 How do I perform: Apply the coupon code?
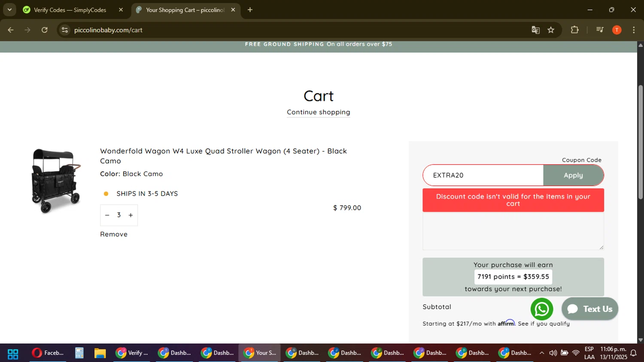click(573, 175)
